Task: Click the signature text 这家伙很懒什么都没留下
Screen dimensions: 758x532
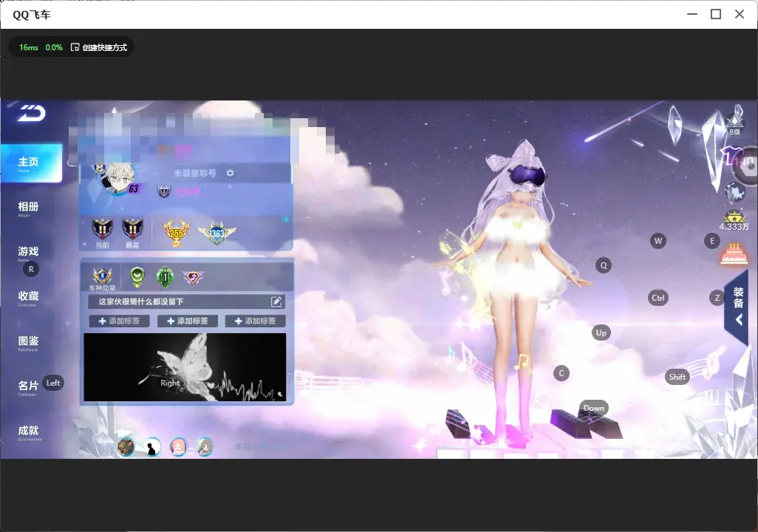Action: pos(141,301)
